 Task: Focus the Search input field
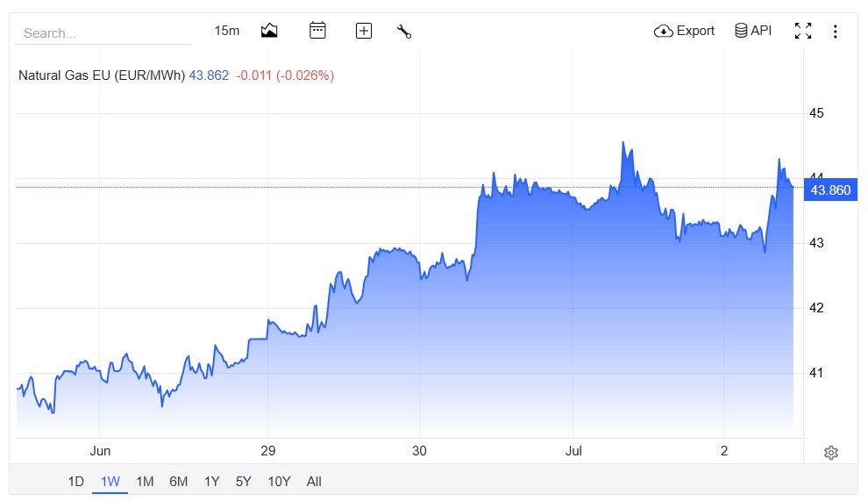[x=103, y=33]
